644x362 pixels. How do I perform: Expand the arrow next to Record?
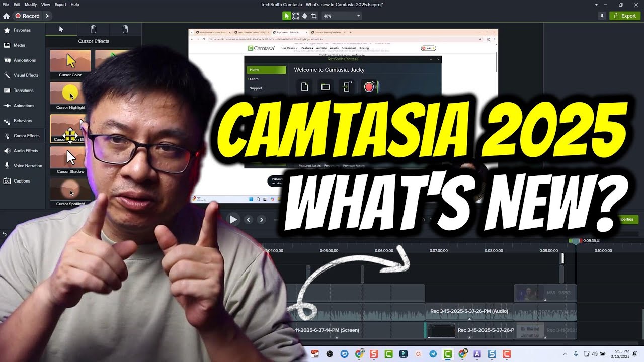coord(47,16)
